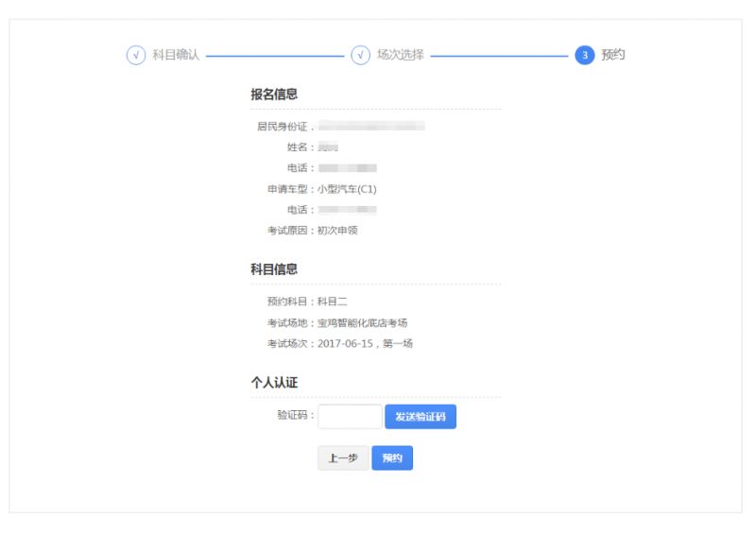The image size is (756, 535).
Task: Click the 2017-06-15 第一场 session text
Action: pos(365,343)
